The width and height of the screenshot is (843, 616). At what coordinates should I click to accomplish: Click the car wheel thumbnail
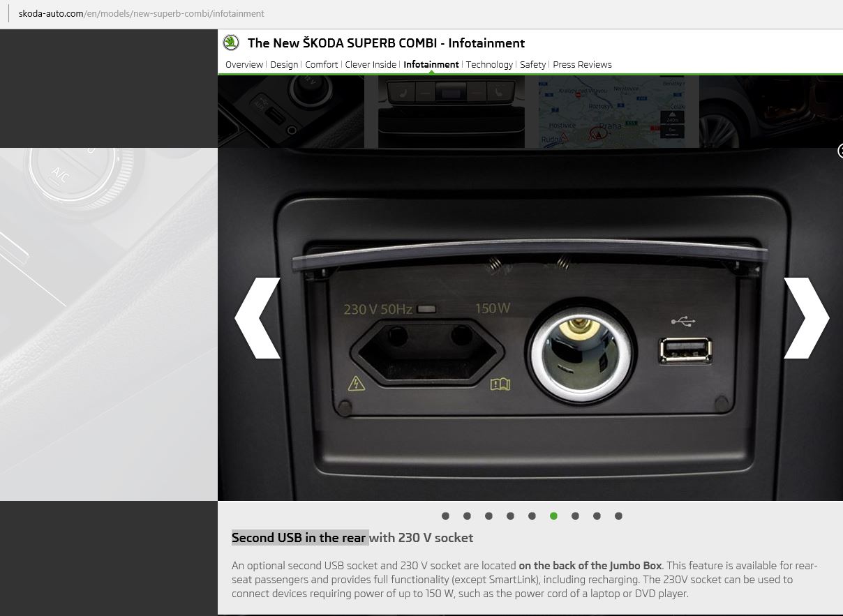[x=770, y=112]
